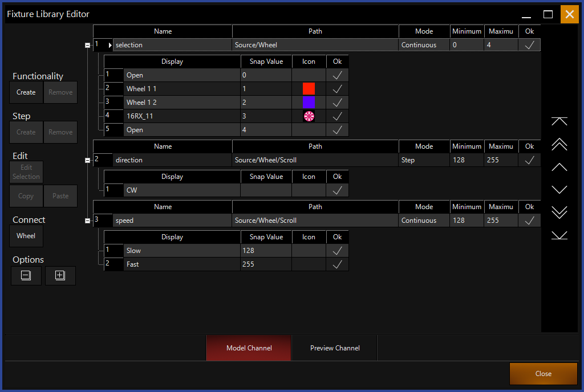Toggle the Ok checkmark for the 16RX_11 step
Viewport: 584px width, 392px height.
coord(337,116)
